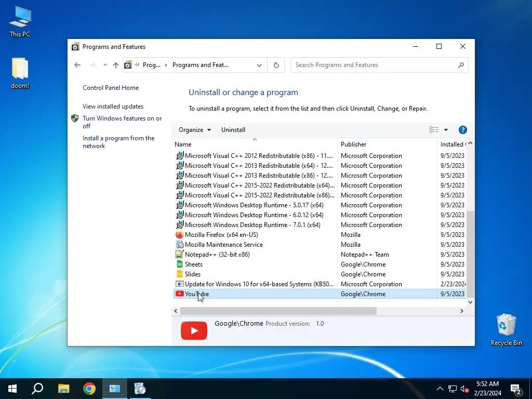Click the Forward navigation arrow
The height and width of the screenshot is (399, 532).
92,65
